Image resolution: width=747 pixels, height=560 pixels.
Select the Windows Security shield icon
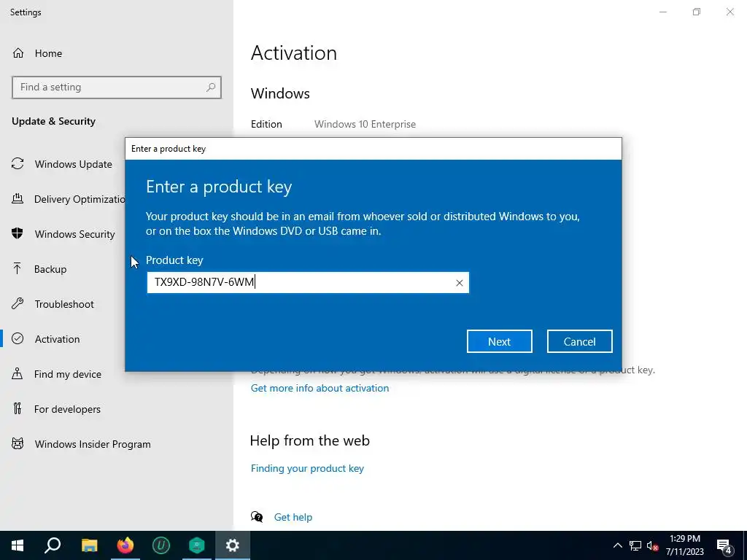(x=18, y=233)
